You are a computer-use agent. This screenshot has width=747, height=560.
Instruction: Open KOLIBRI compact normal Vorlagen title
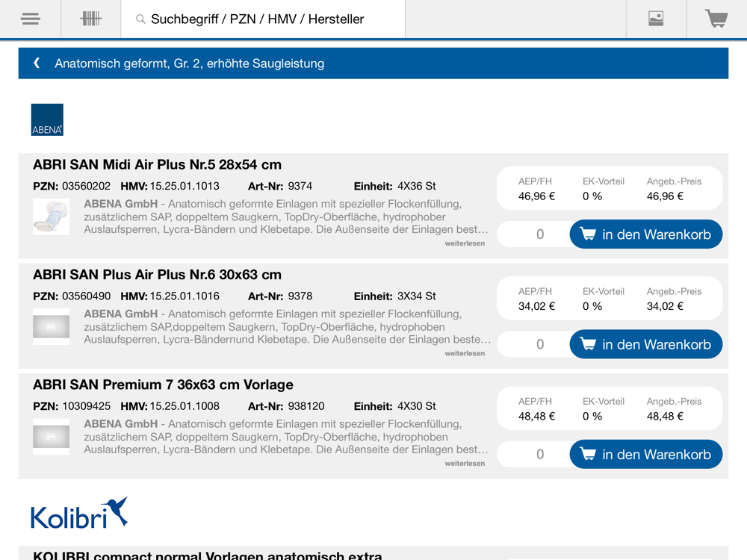coord(207,556)
